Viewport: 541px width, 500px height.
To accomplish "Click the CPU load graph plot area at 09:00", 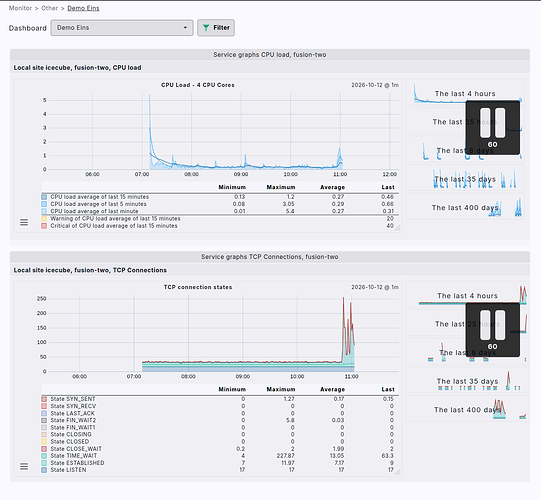I will [x=241, y=131].
